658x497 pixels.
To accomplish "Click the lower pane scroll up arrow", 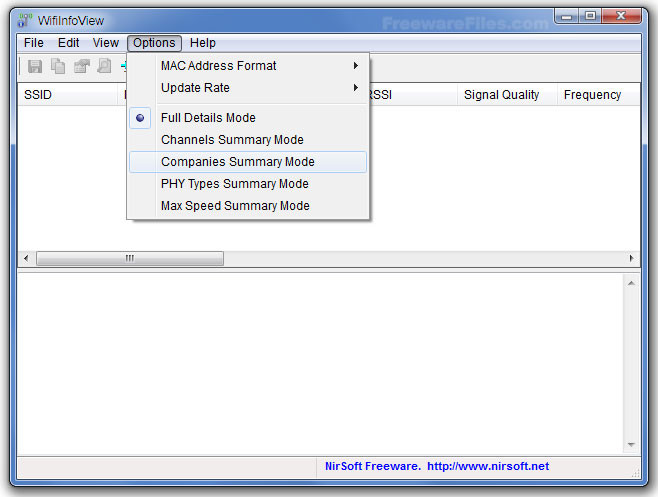I will tap(631, 283).
